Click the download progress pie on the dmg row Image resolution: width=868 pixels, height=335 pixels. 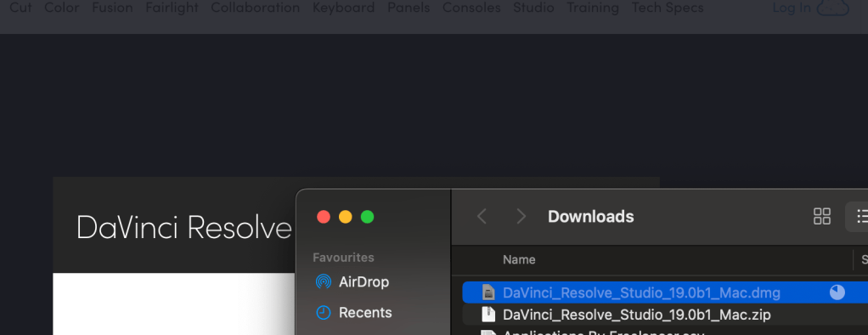837,292
